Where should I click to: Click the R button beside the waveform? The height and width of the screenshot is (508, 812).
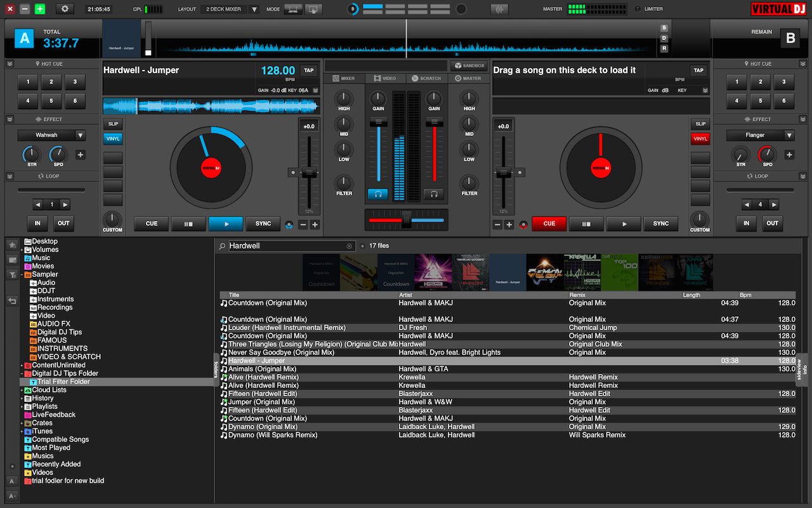point(664,48)
